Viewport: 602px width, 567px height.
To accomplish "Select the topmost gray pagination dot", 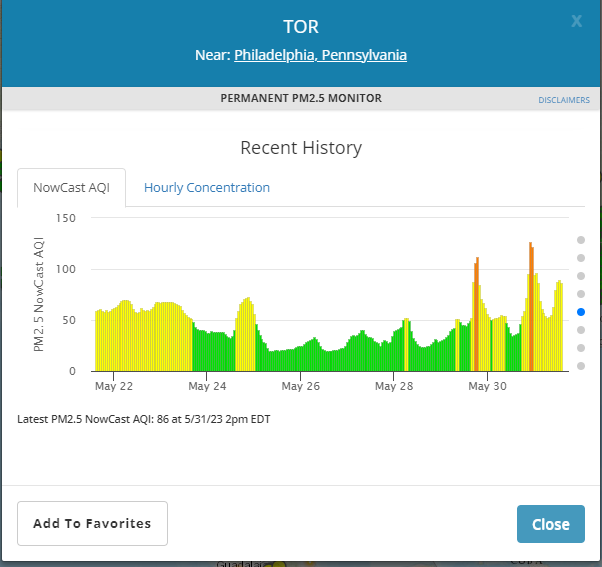I will pyautogui.click(x=581, y=240).
